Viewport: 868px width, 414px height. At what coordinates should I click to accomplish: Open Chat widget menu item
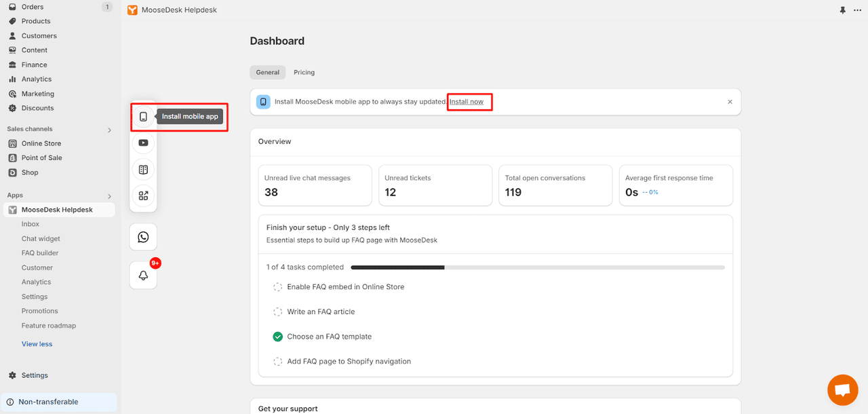click(41, 239)
